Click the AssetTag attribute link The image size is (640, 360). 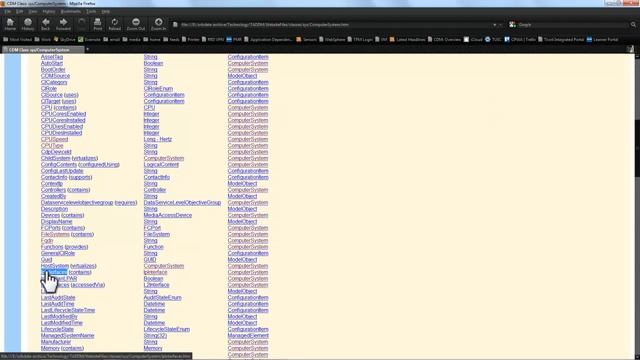pos(52,57)
